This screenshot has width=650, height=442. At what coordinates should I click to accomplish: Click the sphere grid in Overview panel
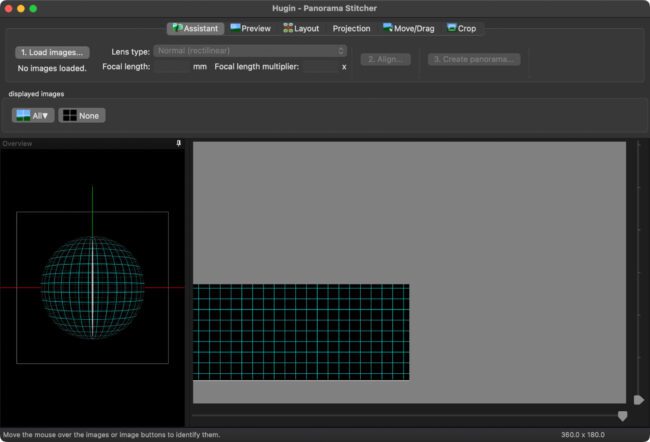[x=92, y=287]
